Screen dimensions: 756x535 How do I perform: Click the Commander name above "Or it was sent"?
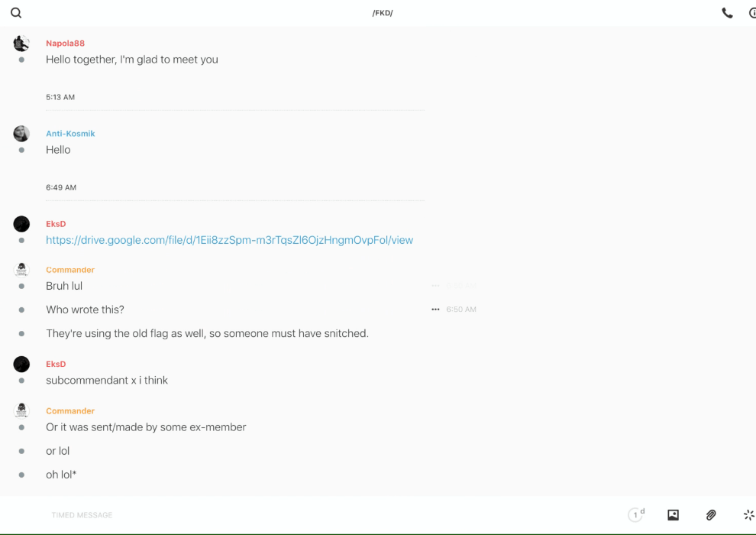(x=70, y=411)
